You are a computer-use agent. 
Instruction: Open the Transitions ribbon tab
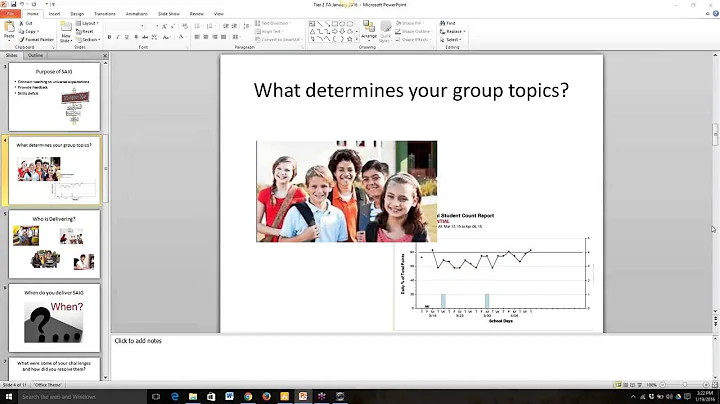[105, 14]
